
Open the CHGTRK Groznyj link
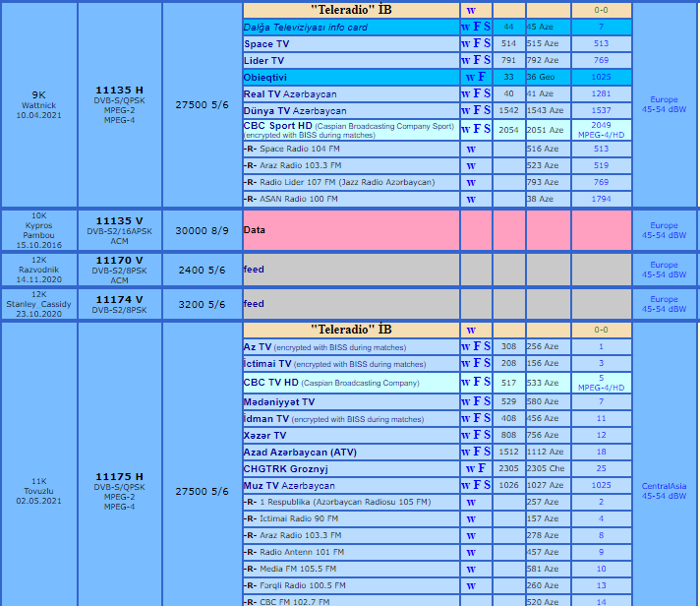click(x=286, y=469)
